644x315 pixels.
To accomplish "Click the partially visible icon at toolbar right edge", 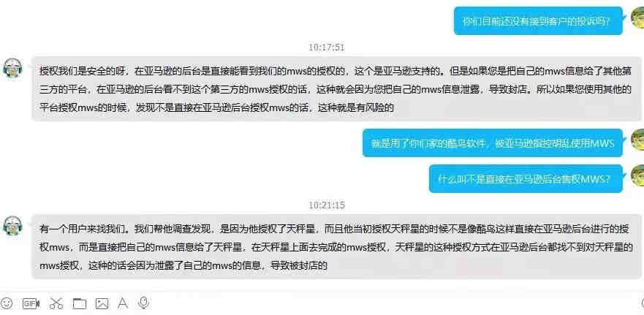I will 642,303.
